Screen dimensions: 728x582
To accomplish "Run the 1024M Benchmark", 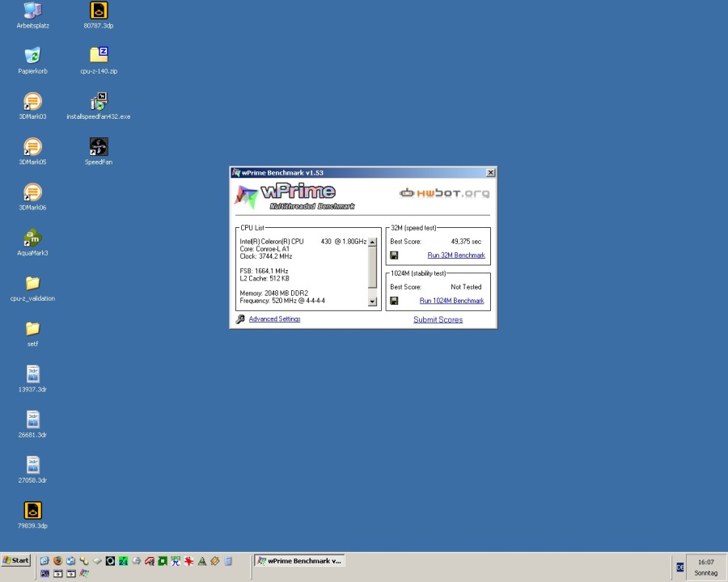I will point(451,301).
